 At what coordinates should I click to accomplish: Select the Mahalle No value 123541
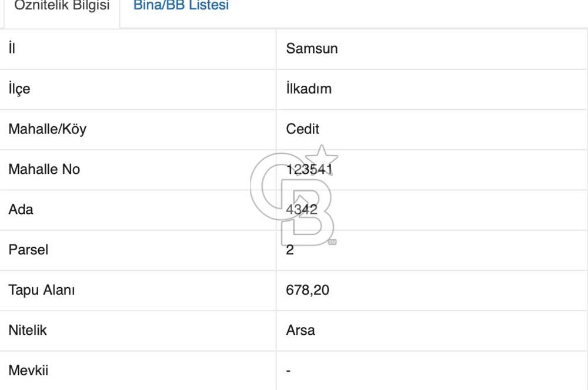point(309,169)
